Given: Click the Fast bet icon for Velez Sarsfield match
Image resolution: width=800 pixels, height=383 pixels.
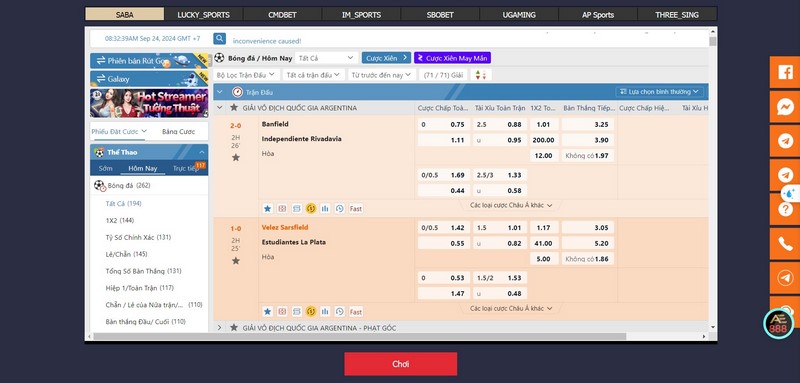Looking at the screenshot, I should coord(356,312).
